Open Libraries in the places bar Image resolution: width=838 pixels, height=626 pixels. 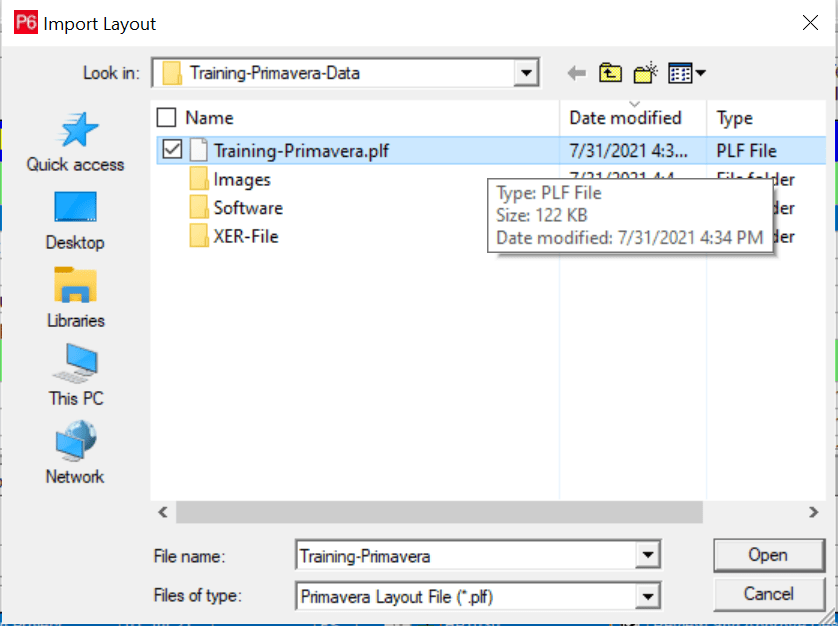75,298
